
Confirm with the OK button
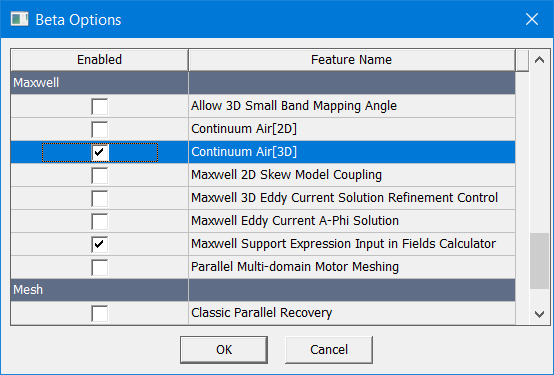[x=224, y=350]
